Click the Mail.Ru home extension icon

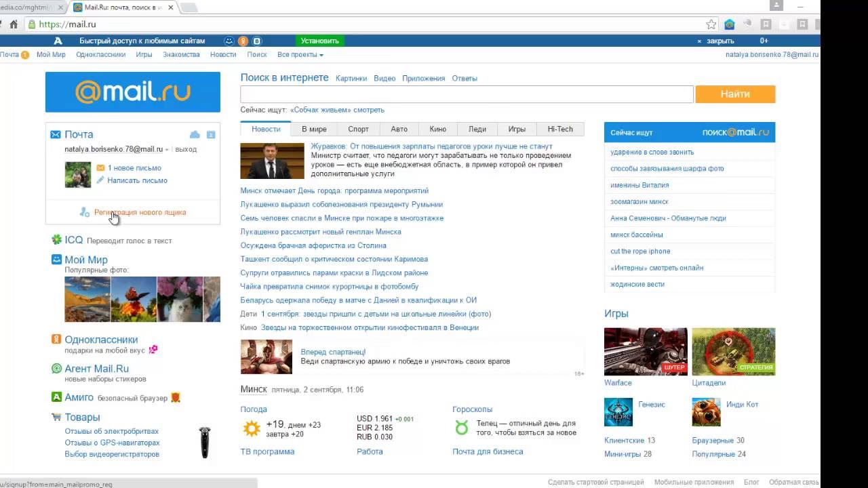pyautogui.click(x=729, y=24)
